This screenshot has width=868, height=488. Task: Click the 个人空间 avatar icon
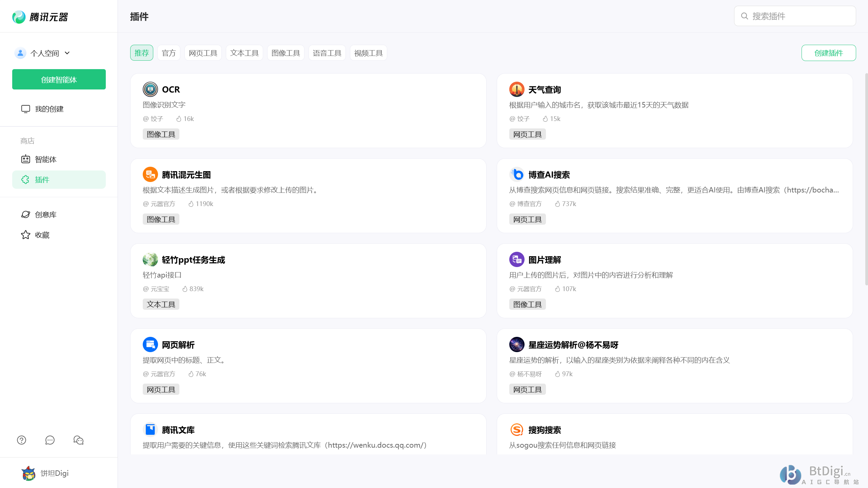(x=20, y=53)
